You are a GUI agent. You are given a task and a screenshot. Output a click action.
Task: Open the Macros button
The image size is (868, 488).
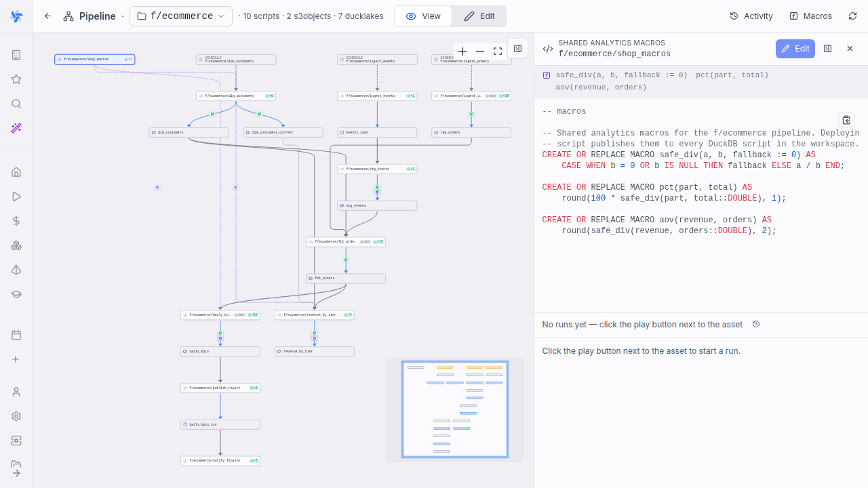(810, 16)
